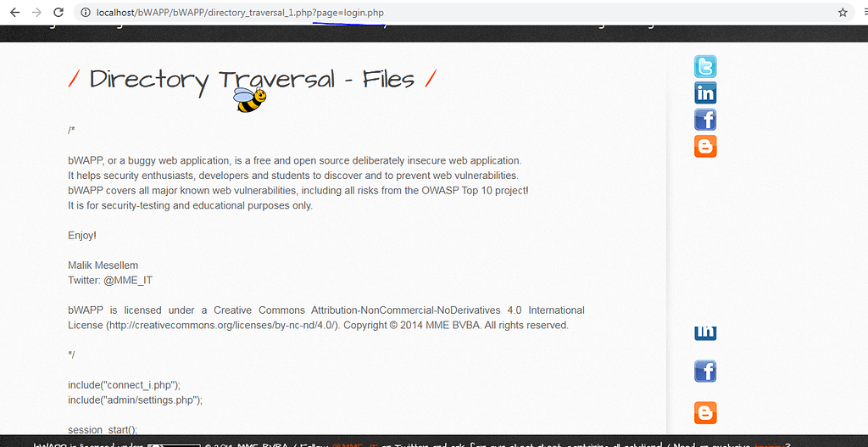
Task: Click the line mentioning OWASP Top 10 project
Action: click(298, 191)
